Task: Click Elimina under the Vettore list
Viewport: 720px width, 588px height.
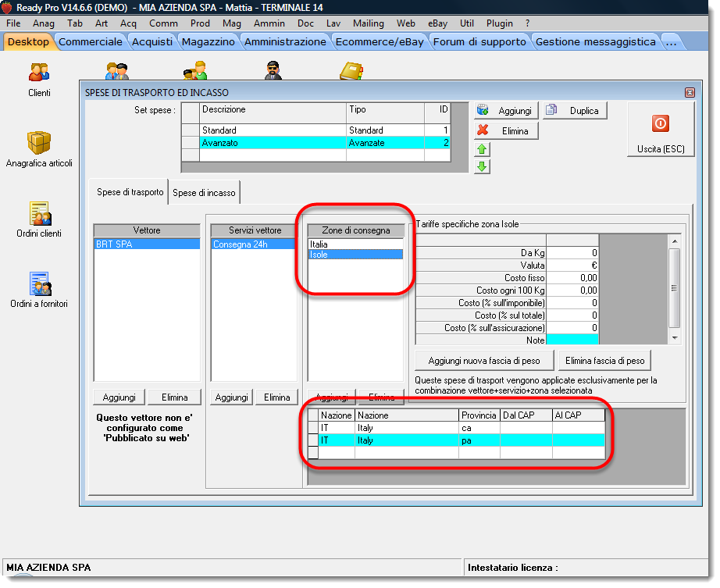Action: tap(174, 397)
